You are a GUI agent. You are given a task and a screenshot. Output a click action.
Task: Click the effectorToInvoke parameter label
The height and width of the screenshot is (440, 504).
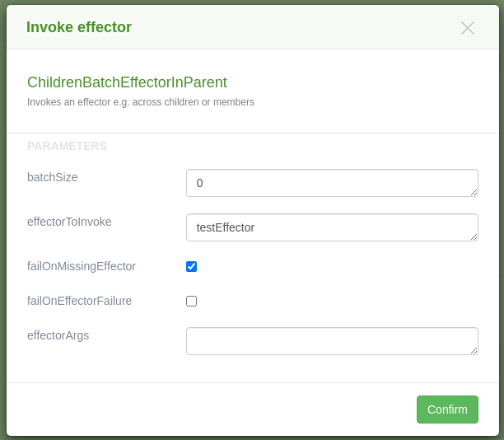(69, 222)
